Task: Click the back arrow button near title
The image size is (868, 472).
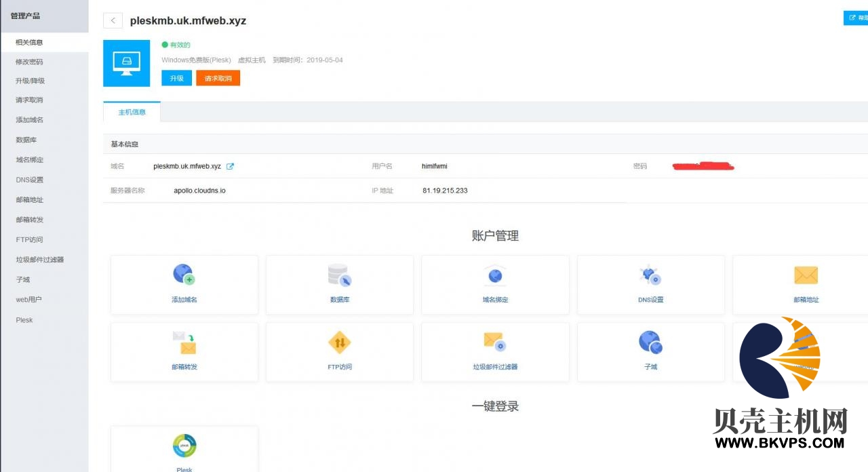Action: pyautogui.click(x=113, y=21)
